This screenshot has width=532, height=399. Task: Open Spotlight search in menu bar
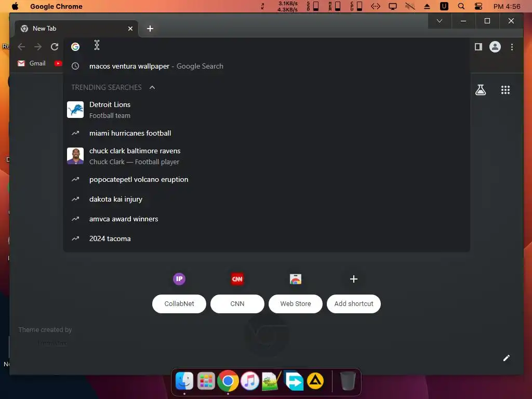coord(461,6)
